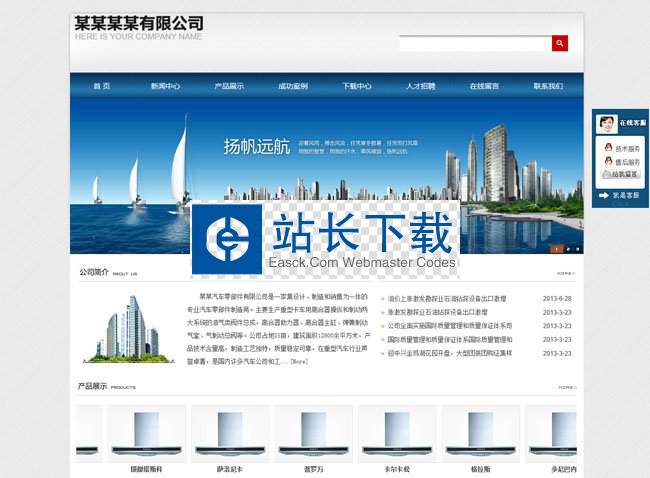Click the 产品展示 section heading above products
Screen dimensions: 650x478
[92, 386]
